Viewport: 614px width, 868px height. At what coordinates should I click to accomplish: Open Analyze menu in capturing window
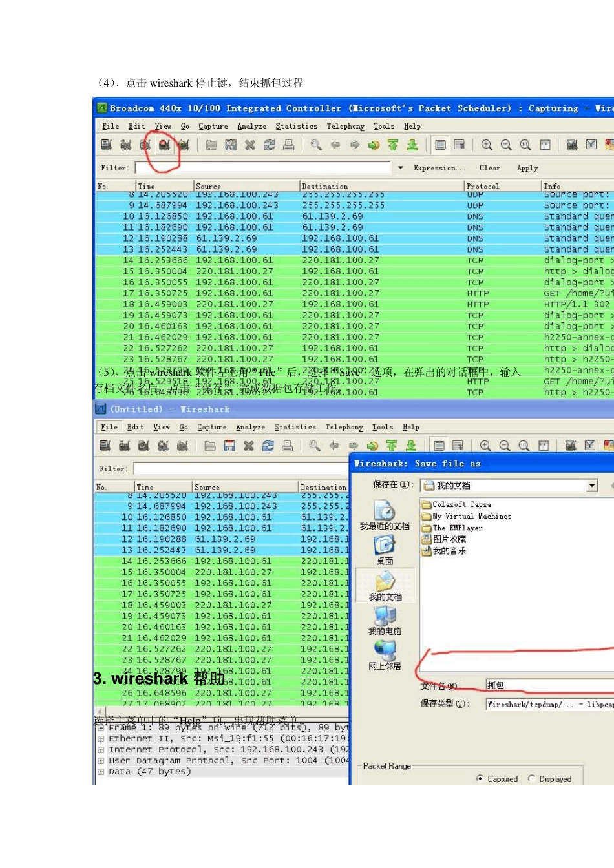(x=252, y=127)
